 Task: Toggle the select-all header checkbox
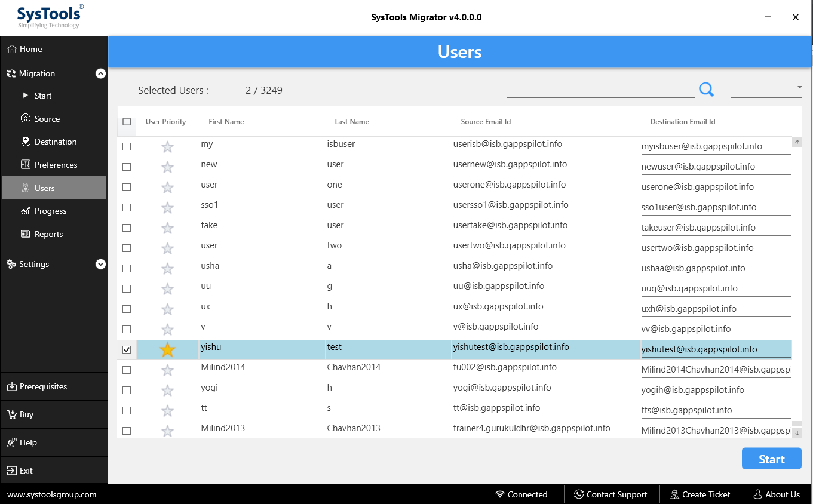coord(127,122)
